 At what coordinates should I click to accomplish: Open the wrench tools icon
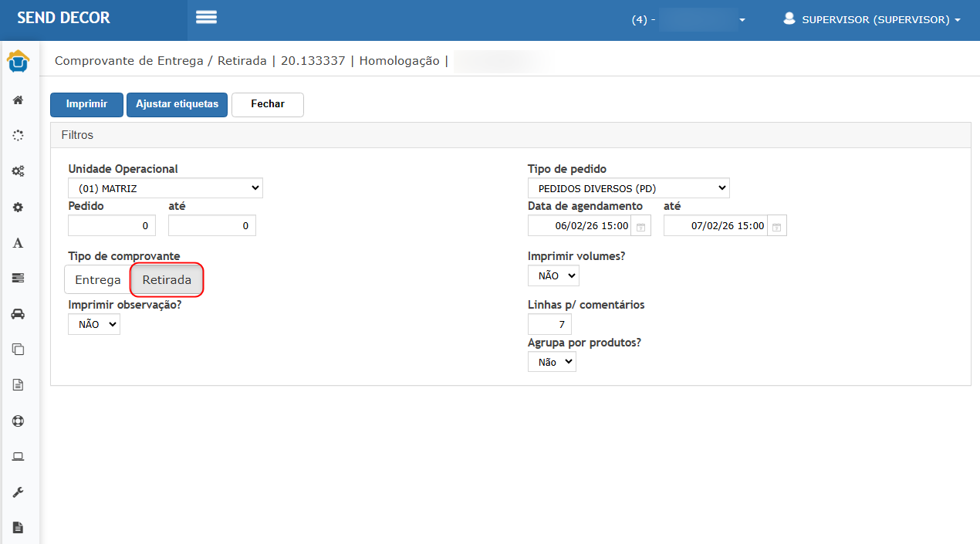point(18,492)
